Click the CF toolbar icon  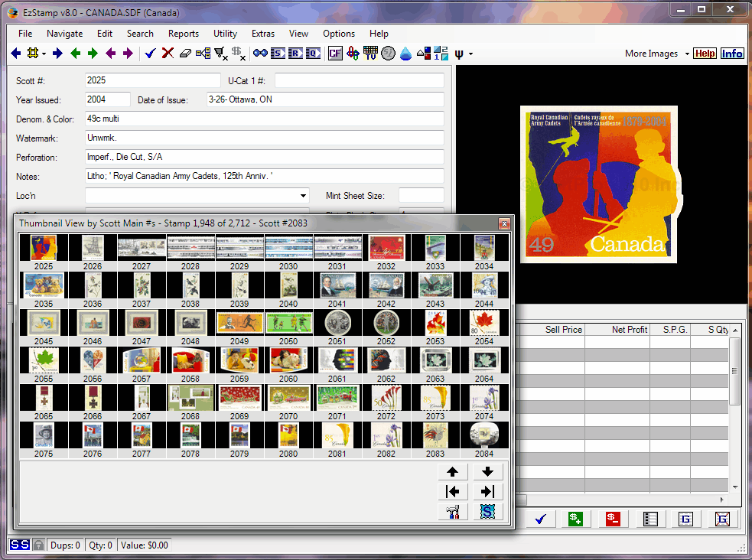335,54
